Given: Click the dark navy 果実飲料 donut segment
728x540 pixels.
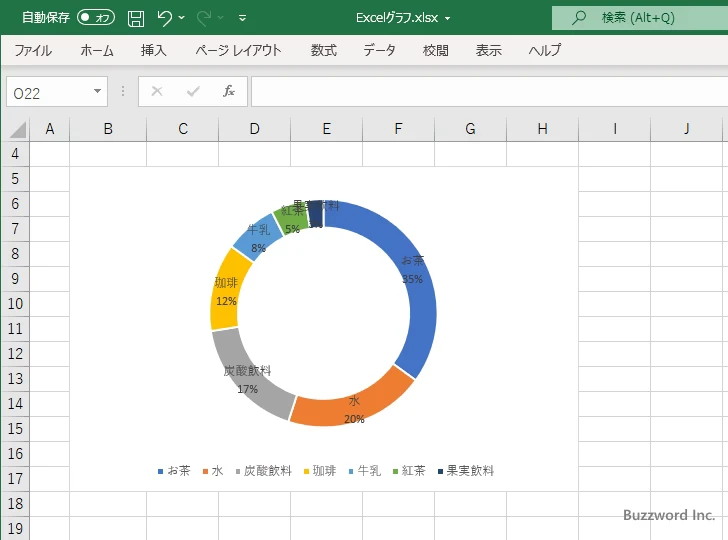Looking at the screenshot, I should coord(316,214).
